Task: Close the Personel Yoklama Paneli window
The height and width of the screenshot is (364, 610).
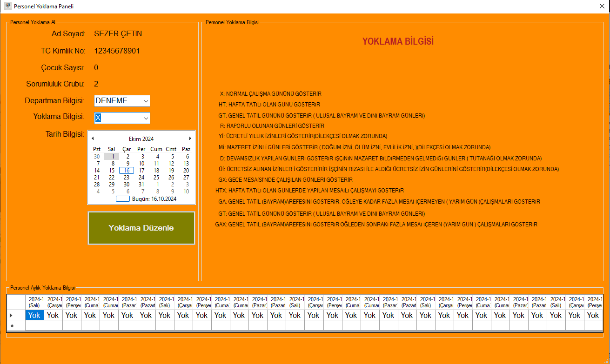Action: (x=602, y=7)
